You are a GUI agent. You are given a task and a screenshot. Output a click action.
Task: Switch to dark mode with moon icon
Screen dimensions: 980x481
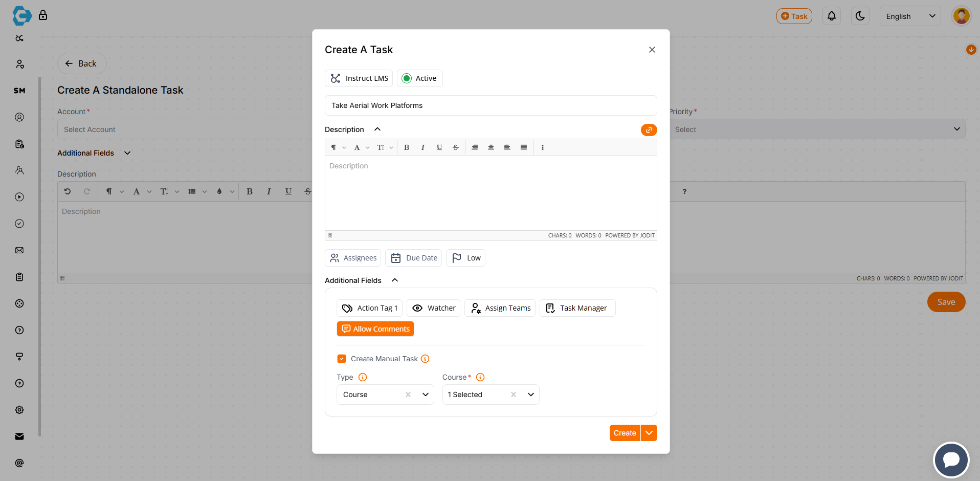click(x=860, y=16)
